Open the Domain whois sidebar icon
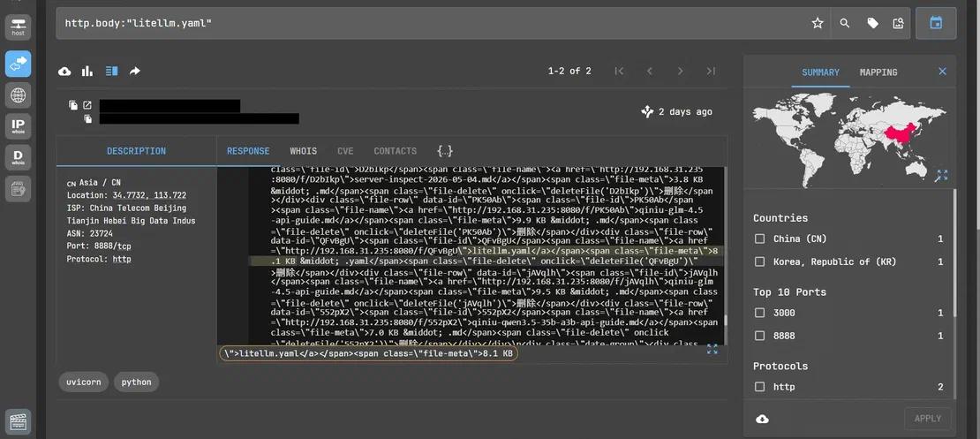Image resolution: width=980 pixels, height=439 pixels. tap(19, 157)
